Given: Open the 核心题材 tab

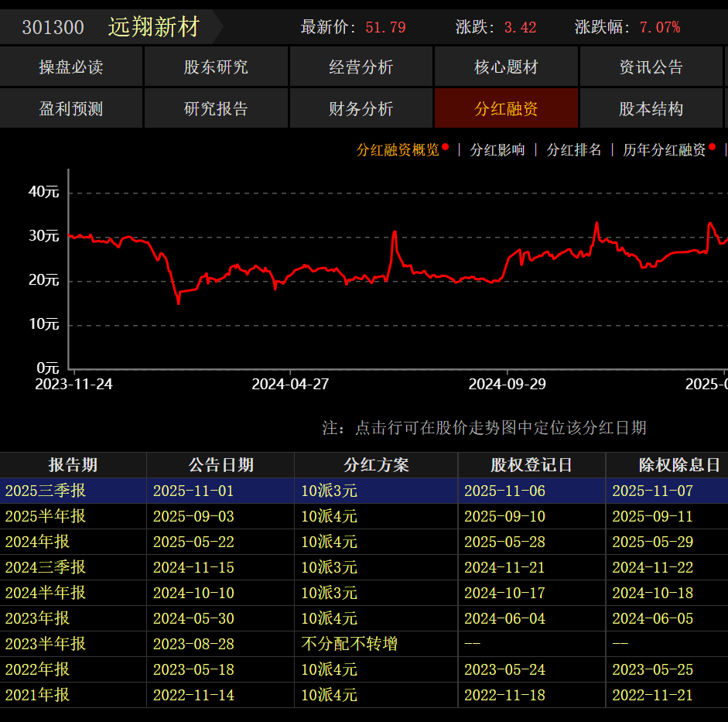Looking at the screenshot, I should pos(506,67).
